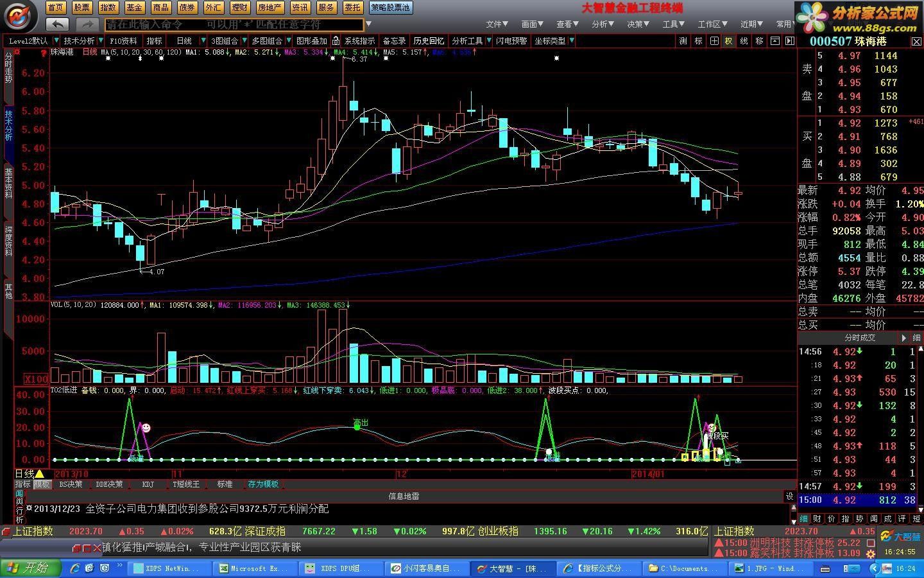Click the 标 marker tool icon
The width and height of the screenshot is (924, 578).
pos(698,40)
